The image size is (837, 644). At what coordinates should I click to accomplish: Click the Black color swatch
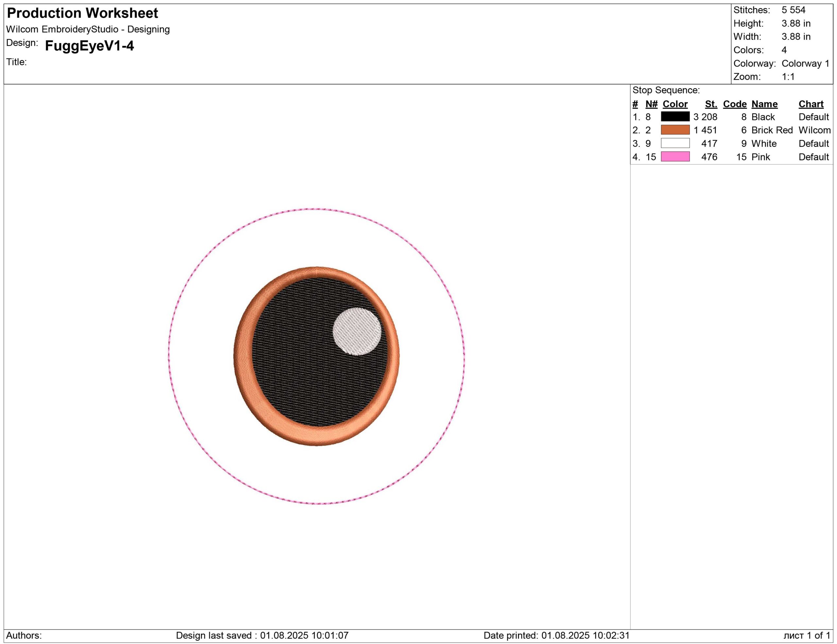[x=675, y=116]
